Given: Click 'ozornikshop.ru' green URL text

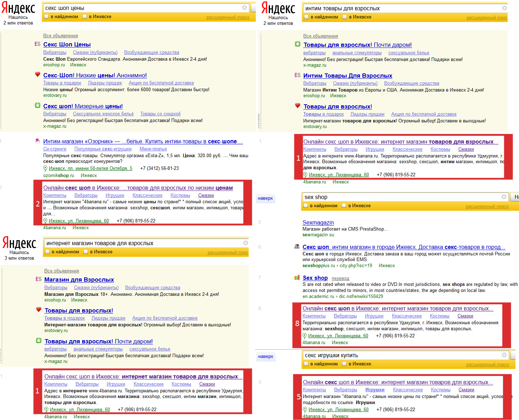Looking at the screenshot, I should (x=59, y=176).
